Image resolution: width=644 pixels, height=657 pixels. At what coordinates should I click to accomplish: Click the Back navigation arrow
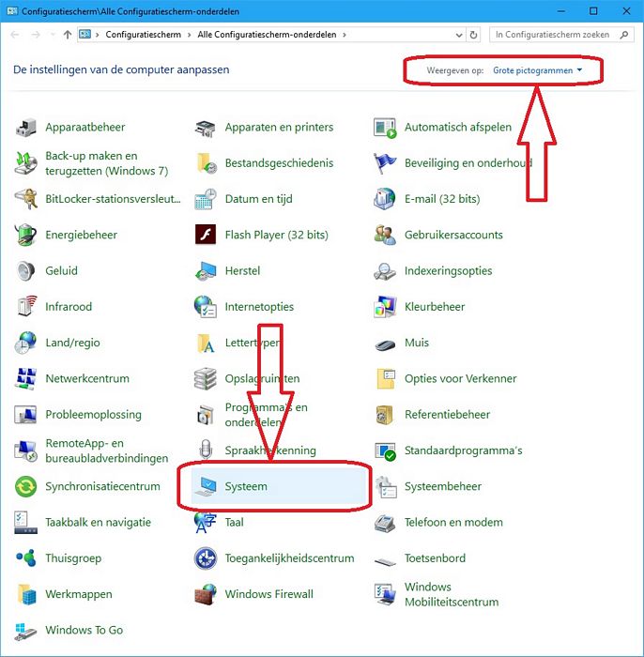pos(15,35)
